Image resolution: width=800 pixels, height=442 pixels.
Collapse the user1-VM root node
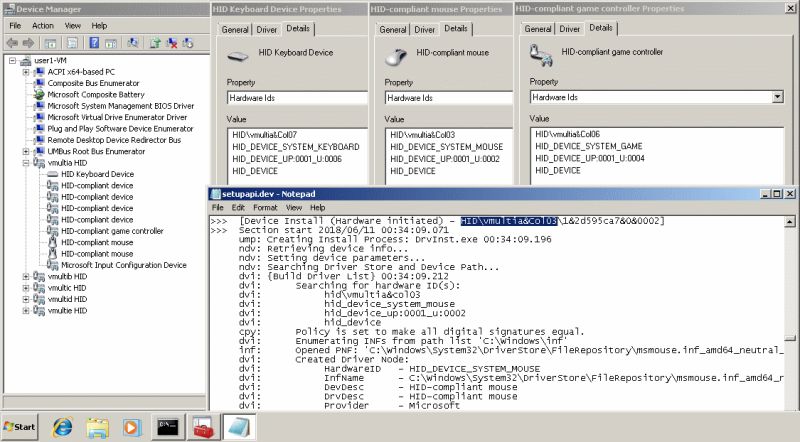pyautogui.click(x=12, y=61)
